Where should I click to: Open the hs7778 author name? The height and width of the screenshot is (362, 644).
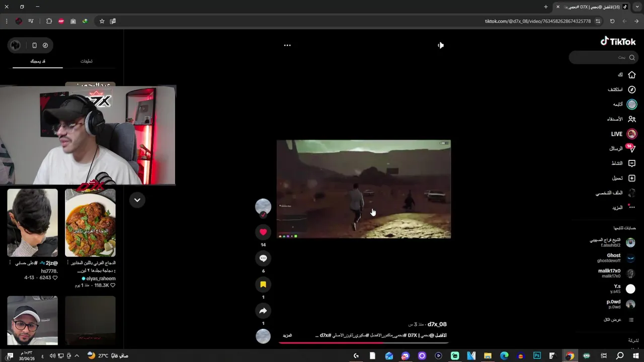tap(49, 271)
